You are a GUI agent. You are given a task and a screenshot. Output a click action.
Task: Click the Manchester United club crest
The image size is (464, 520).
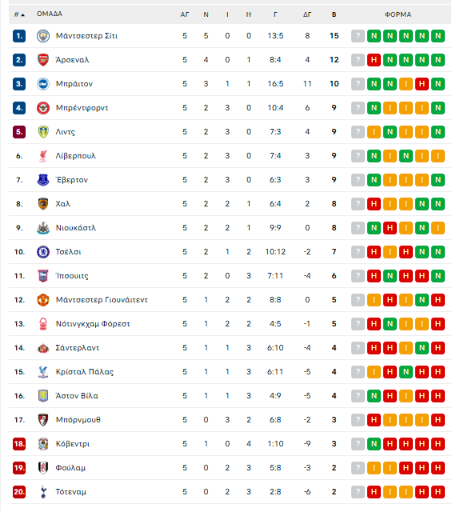pos(43,300)
